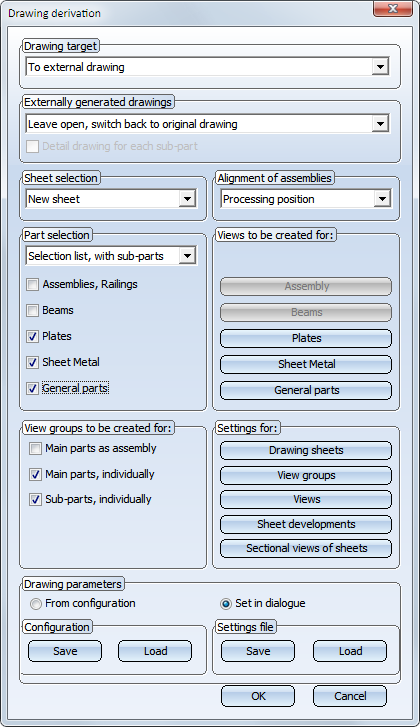This screenshot has height=727, width=420.
Task: Click Save under Configuration
Action: [x=65, y=651]
